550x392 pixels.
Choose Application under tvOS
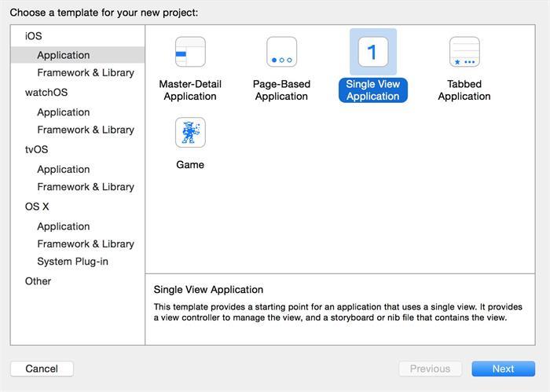point(64,170)
